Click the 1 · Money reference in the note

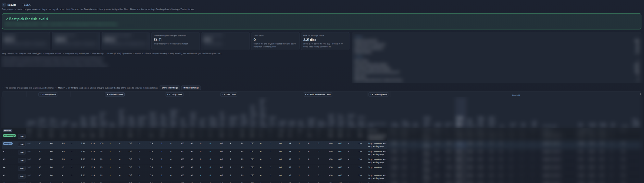tap(60, 88)
